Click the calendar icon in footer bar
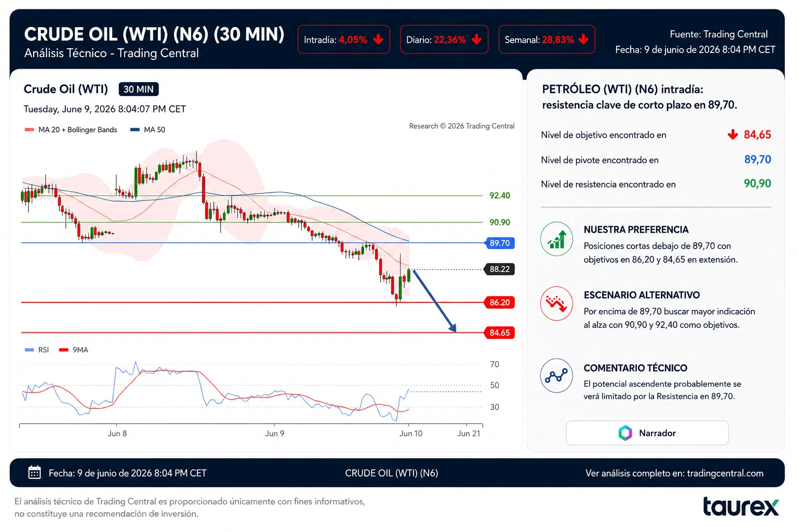Image resolution: width=798 pixels, height=532 pixels. tap(34, 472)
